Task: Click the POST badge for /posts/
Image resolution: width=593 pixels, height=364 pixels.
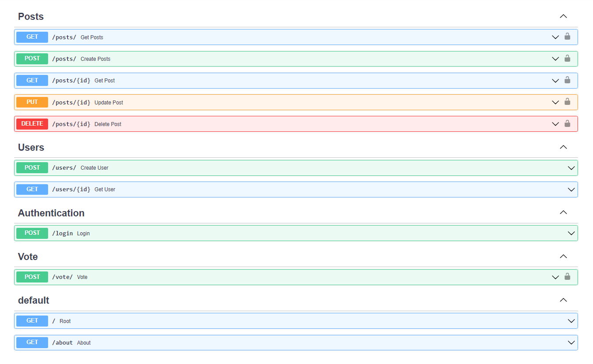Action: point(32,59)
